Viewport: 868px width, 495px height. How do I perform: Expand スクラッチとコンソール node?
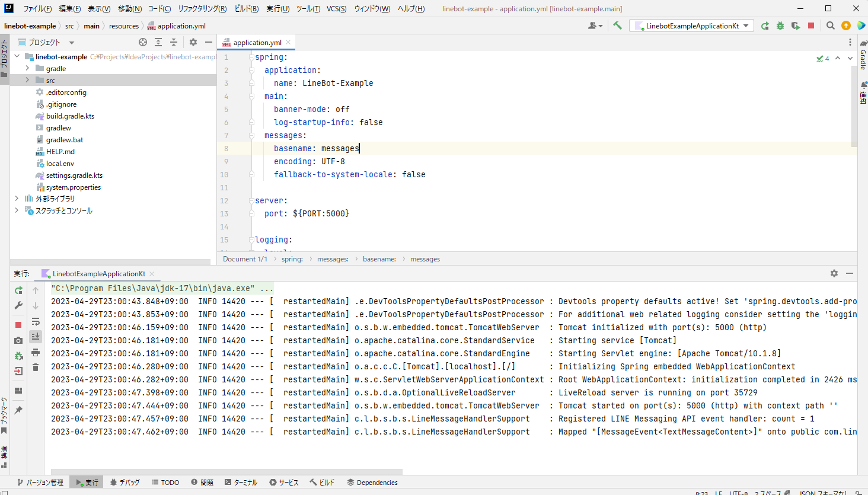click(17, 210)
